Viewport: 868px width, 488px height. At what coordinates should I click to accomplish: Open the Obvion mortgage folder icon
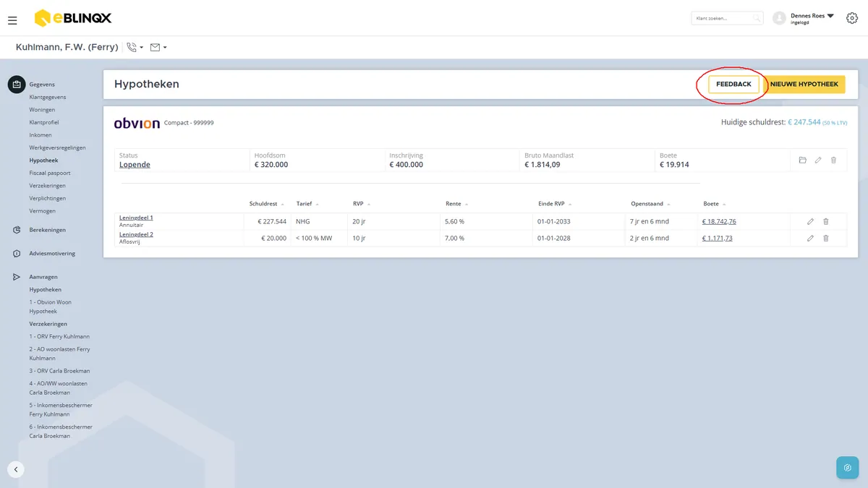802,160
